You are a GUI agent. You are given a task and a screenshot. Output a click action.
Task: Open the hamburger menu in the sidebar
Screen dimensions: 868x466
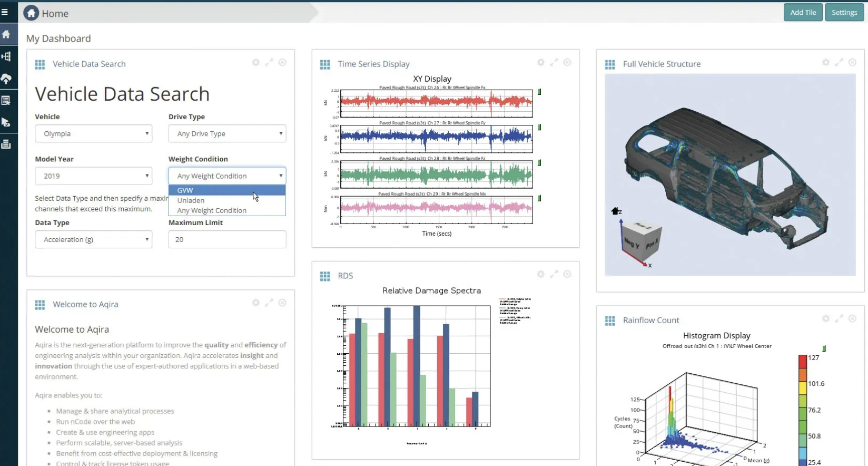[x=5, y=12]
